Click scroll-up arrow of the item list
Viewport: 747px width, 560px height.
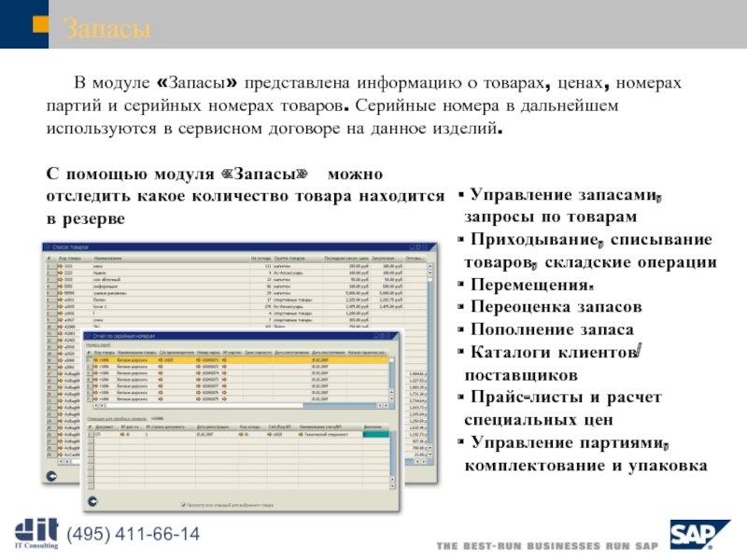pyautogui.click(x=430, y=266)
